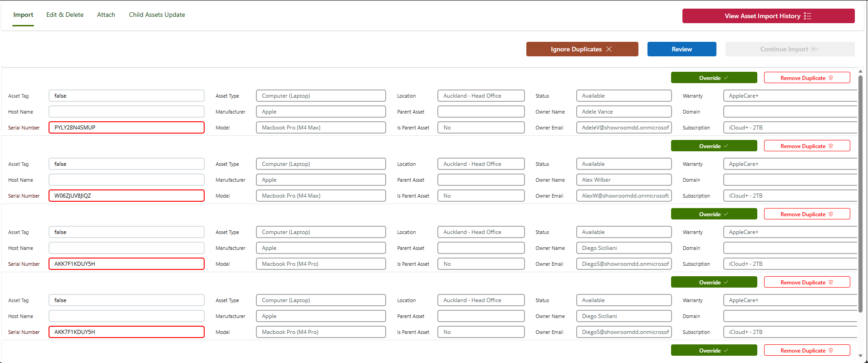This screenshot has height=363, width=868.
Task: Click the Domain field in Adele Vance's row
Action: coord(790,112)
